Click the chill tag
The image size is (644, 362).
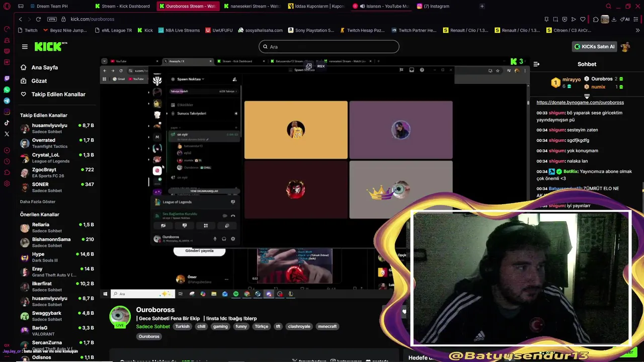[201, 326]
